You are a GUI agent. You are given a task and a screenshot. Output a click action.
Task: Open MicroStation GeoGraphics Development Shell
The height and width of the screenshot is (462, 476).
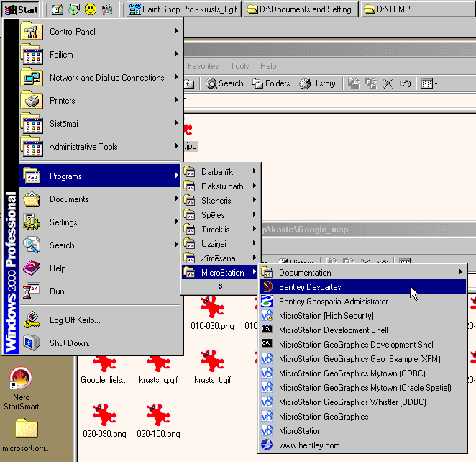click(x=363, y=345)
